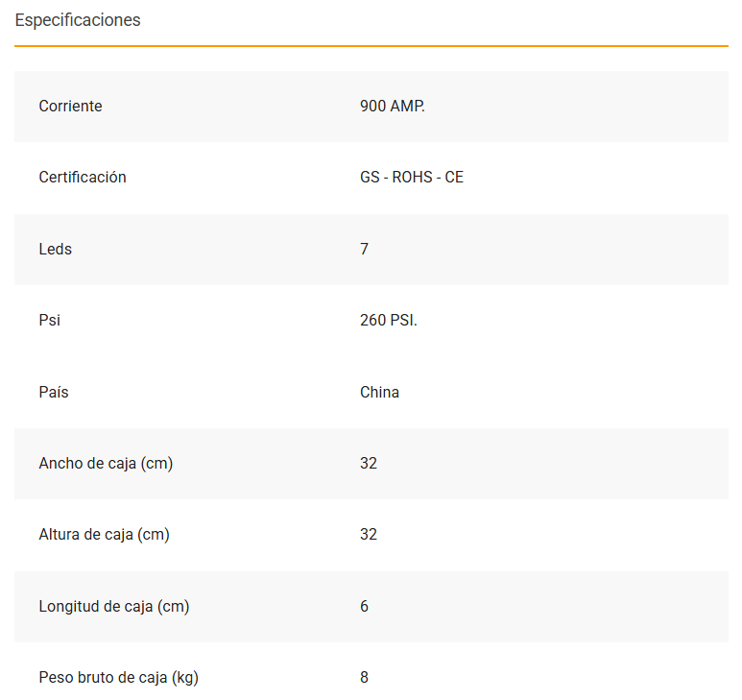Click the 900 AMP. value
Image resolution: width=742 pixels, height=700 pixels.
coord(392,107)
